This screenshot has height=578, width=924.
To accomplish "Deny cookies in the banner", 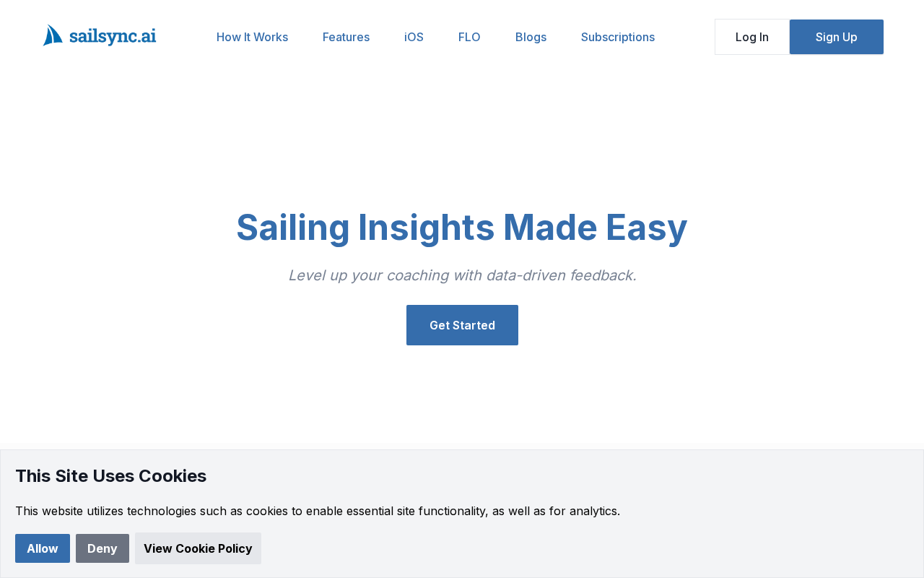I will [x=103, y=548].
